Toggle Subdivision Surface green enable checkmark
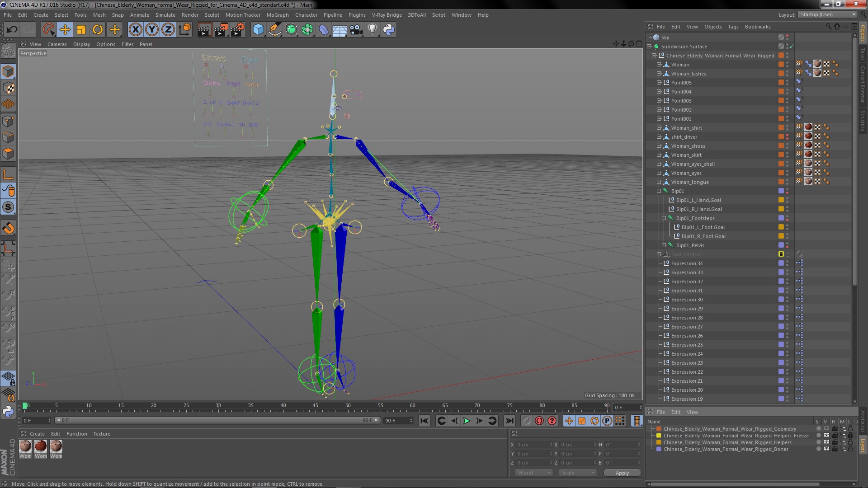Viewport: 868px width, 488px height. 792,47
